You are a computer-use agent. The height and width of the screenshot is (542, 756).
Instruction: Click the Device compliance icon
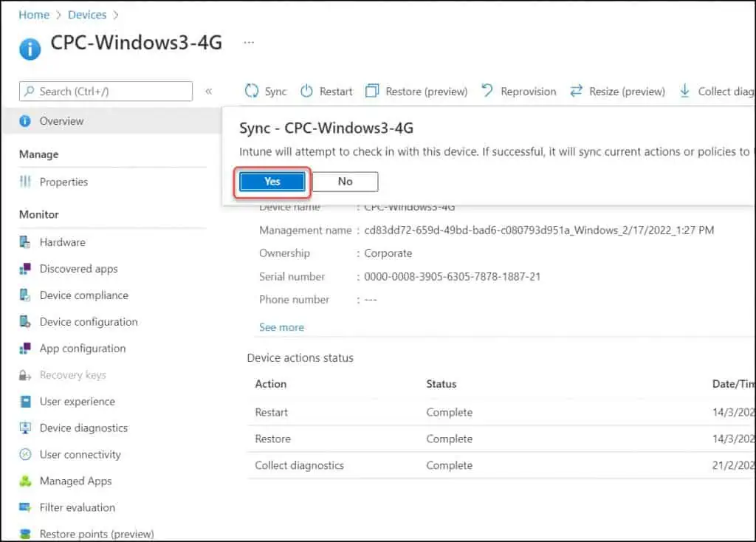click(25, 295)
